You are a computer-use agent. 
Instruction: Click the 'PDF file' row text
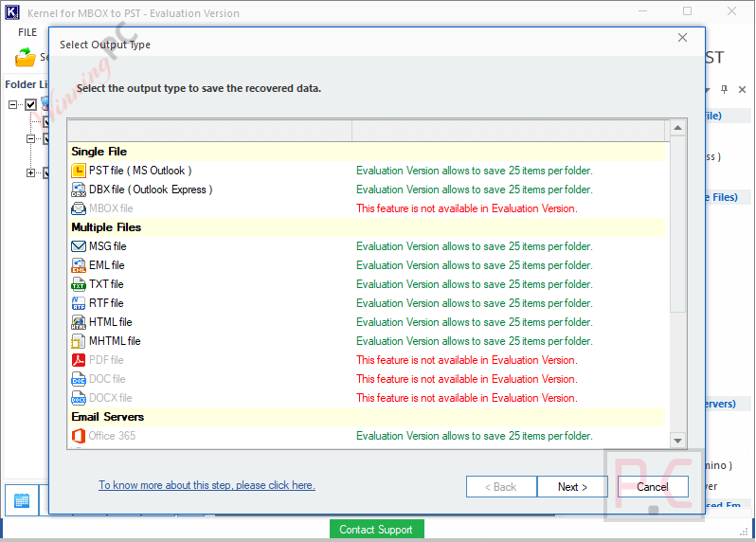click(x=106, y=360)
